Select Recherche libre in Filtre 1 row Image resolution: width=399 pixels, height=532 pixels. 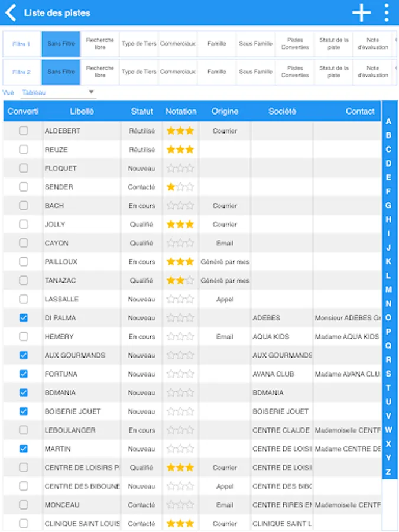click(x=100, y=44)
